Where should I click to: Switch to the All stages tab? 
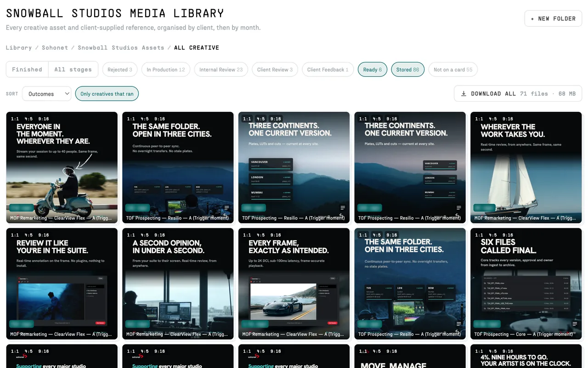click(x=73, y=69)
